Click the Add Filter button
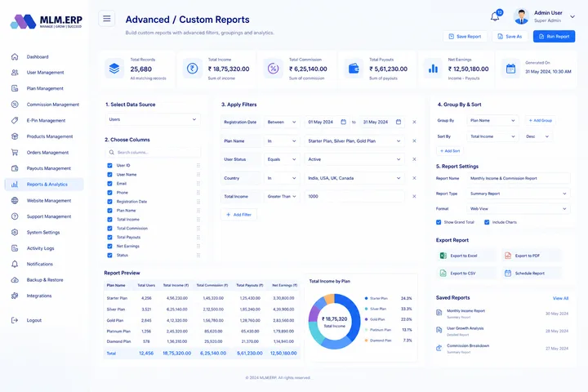Image resolution: width=588 pixels, height=392 pixels. [238, 215]
